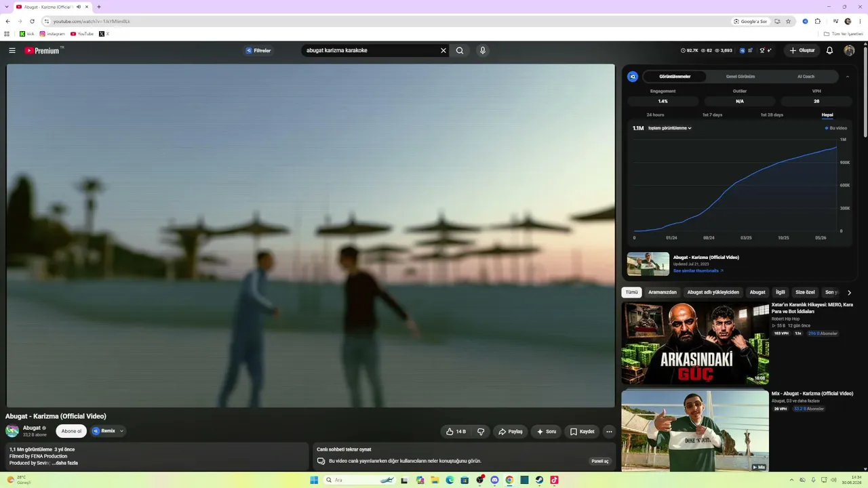Run search with the magnifier button
Viewport: 868px width, 488px height.
pos(460,50)
